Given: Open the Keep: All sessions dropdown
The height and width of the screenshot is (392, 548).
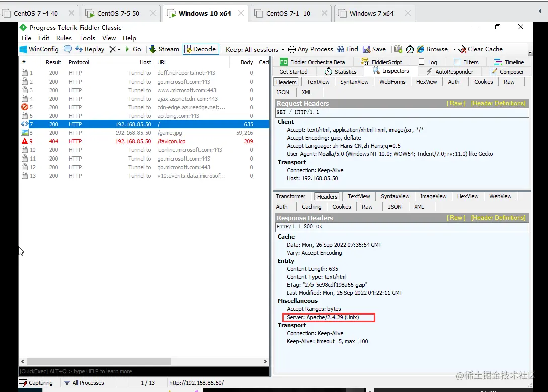Looking at the screenshot, I should (x=255, y=50).
